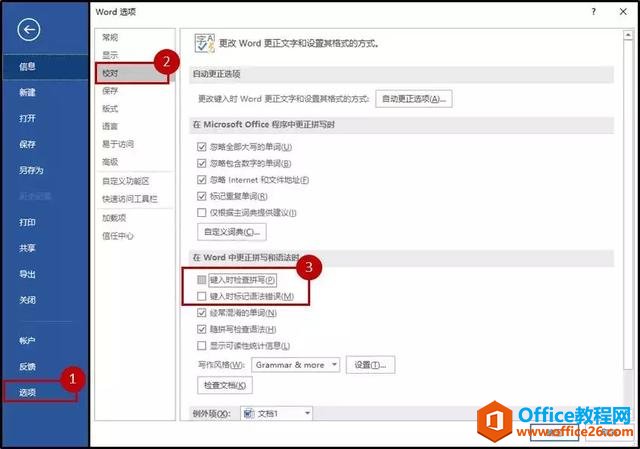Viewport: 640px width, 449px height.
Task: Open 写作风格 Grammar & more dropdown
Action: point(296,365)
